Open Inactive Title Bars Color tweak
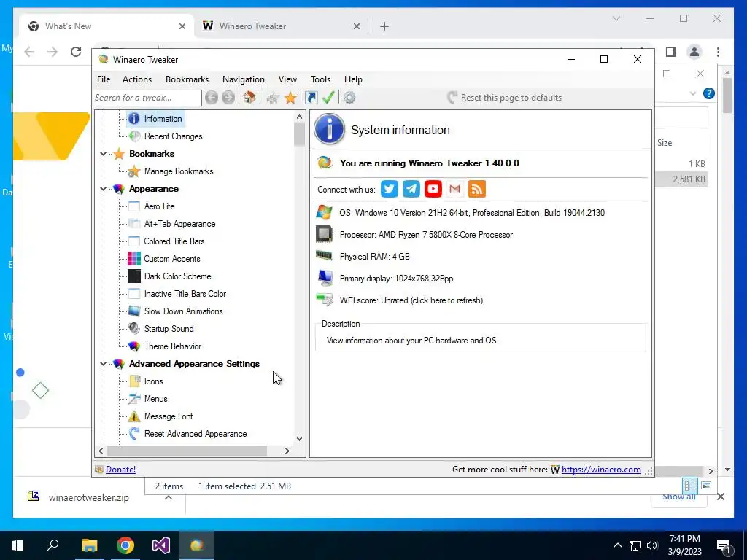The height and width of the screenshot is (560, 747). pyautogui.click(x=185, y=294)
